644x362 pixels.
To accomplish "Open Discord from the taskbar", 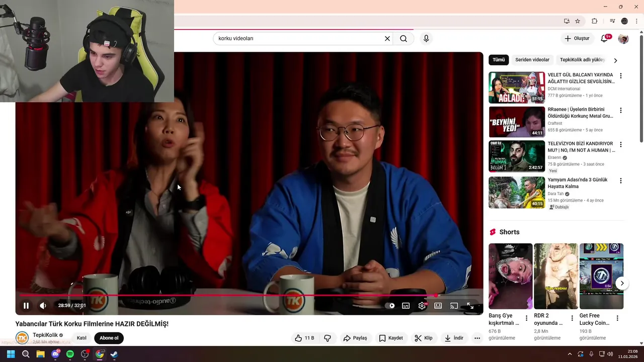I will coord(55,354).
